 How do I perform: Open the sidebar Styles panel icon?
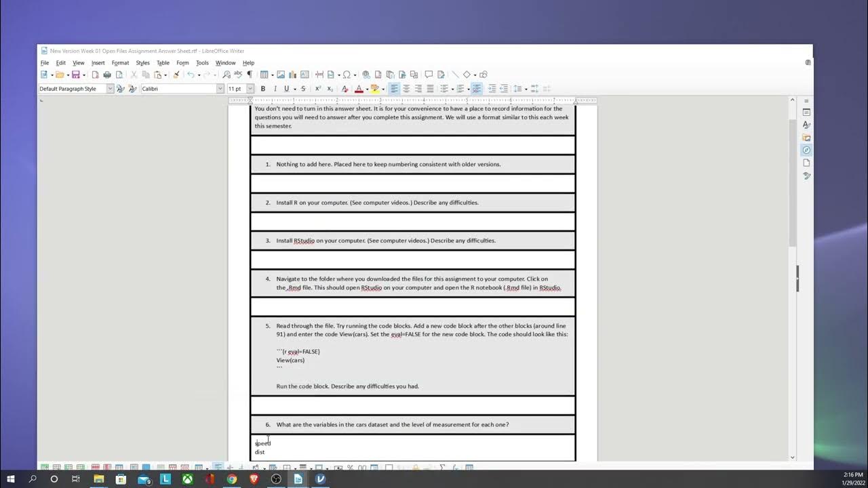pyautogui.click(x=806, y=125)
